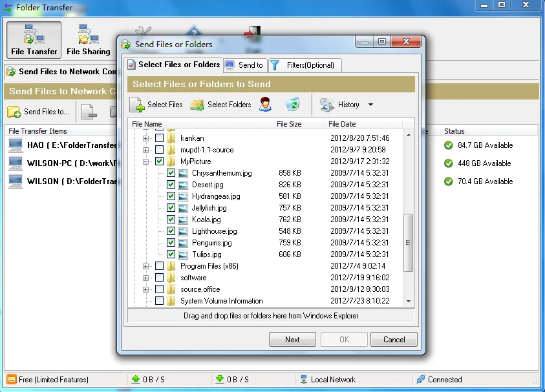The image size is (545, 392).
Task: Click Send Files to Network Computers tab
Action: [62, 72]
